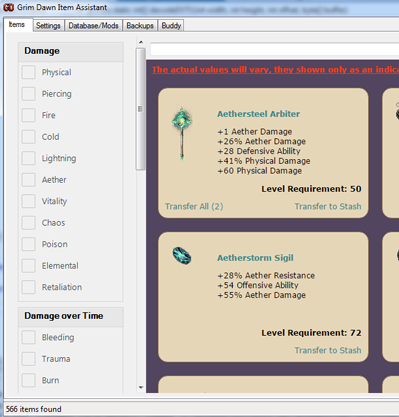Open the Items tab
The height and width of the screenshot is (417, 399).
coord(17,25)
